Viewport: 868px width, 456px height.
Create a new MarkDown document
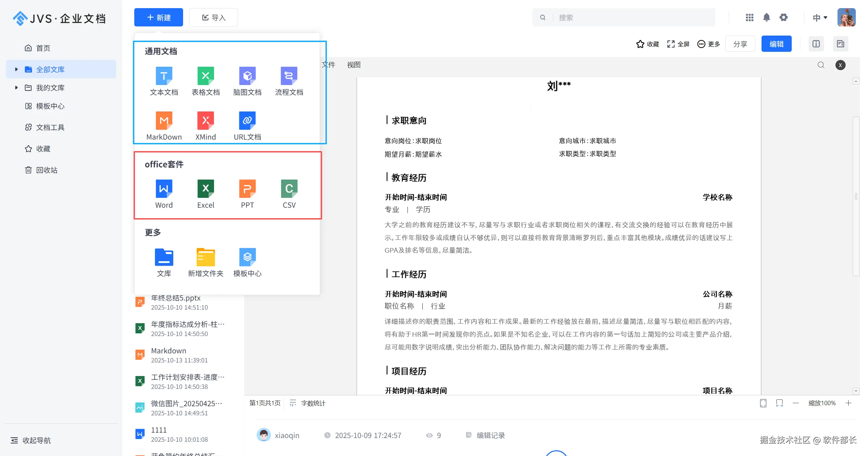[164, 121]
